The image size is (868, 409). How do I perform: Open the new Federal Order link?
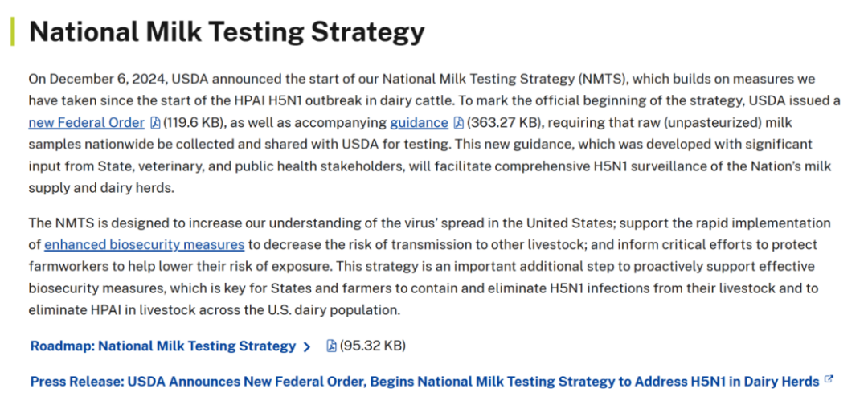coord(87,123)
